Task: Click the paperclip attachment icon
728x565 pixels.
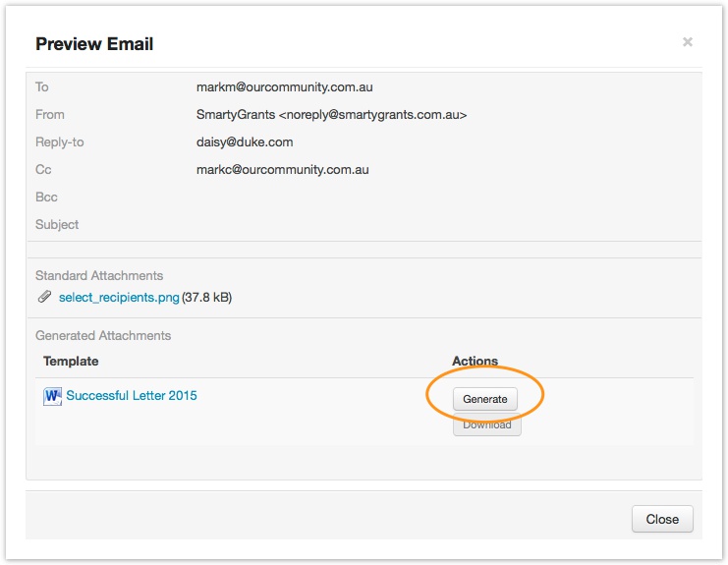Action: (x=44, y=297)
